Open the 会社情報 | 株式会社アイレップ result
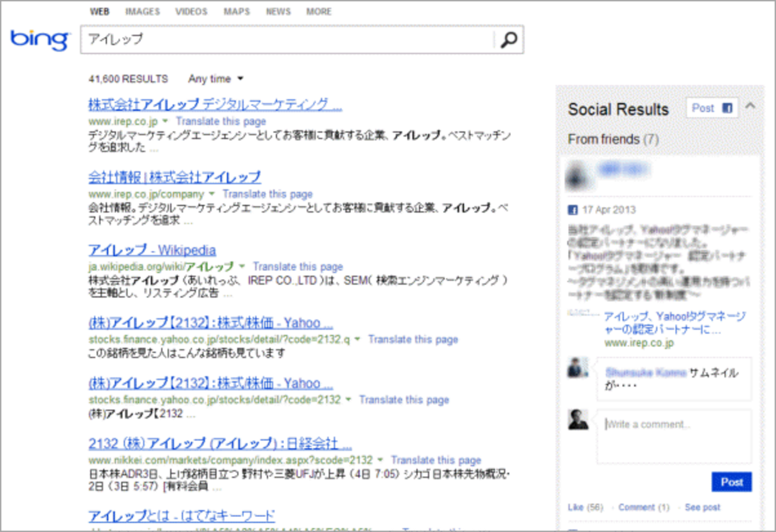The image size is (776, 532). 174,177
